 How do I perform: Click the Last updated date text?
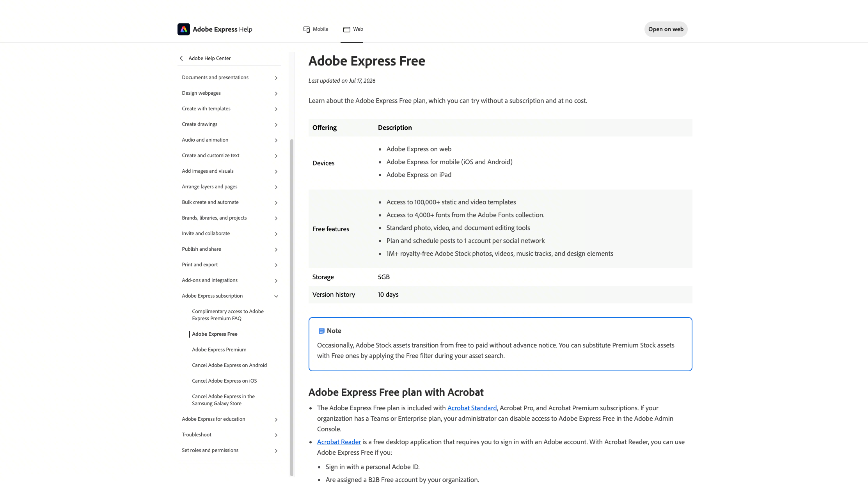pyautogui.click(x=342, y=81)
